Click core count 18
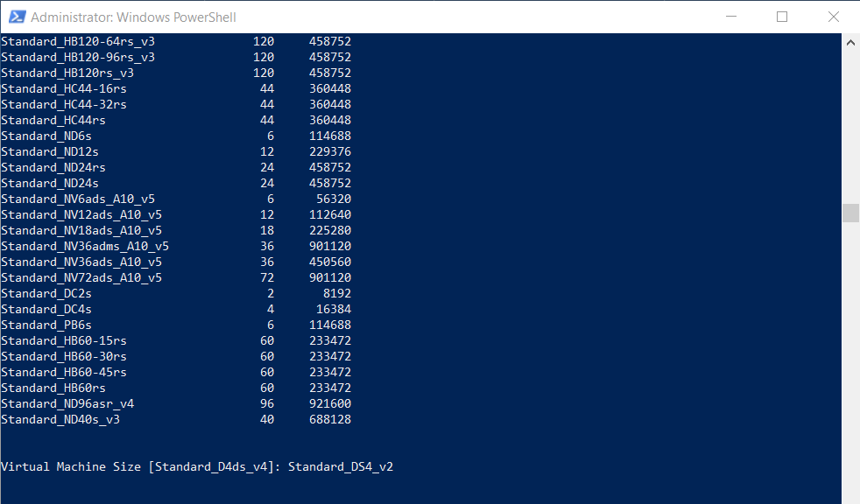This screenshot has height=504, width=860. [267, 231]
